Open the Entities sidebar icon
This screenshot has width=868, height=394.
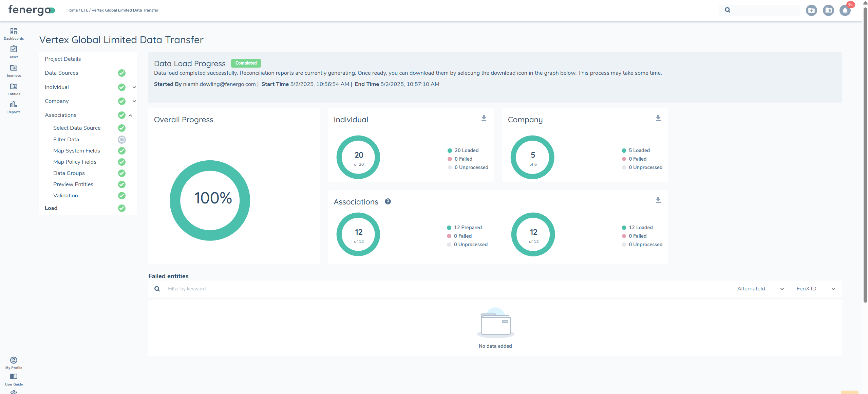pyautogui.click(x=14, y=89)
